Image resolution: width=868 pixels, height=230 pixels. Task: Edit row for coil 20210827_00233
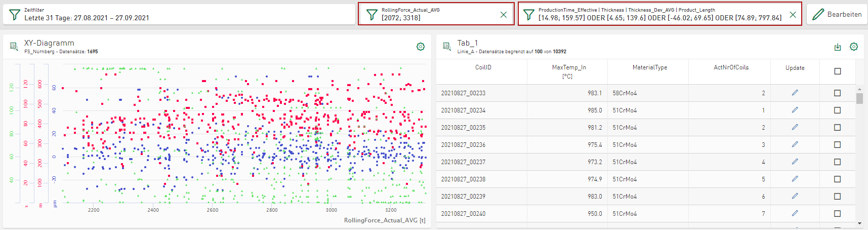(x=795, y=93)
